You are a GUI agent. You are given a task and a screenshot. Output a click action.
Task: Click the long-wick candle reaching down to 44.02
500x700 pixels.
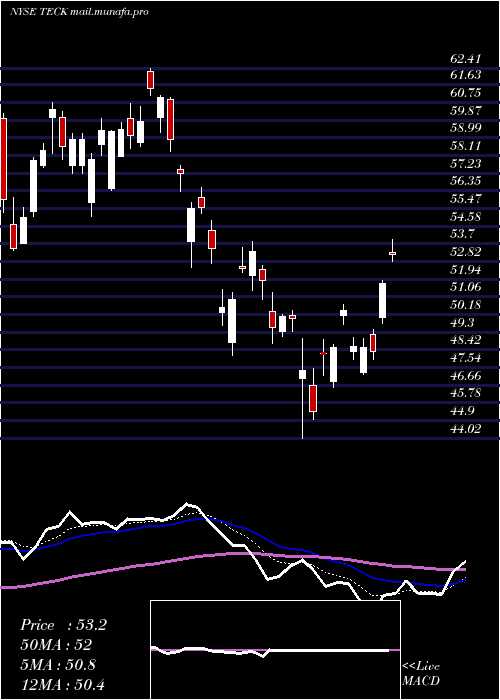click(302, 374)
